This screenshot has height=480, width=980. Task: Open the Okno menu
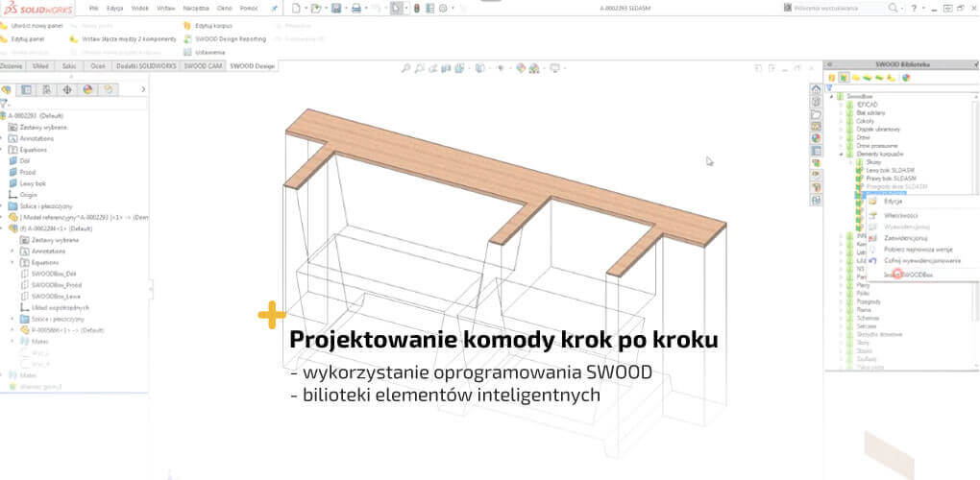[224, 8]
